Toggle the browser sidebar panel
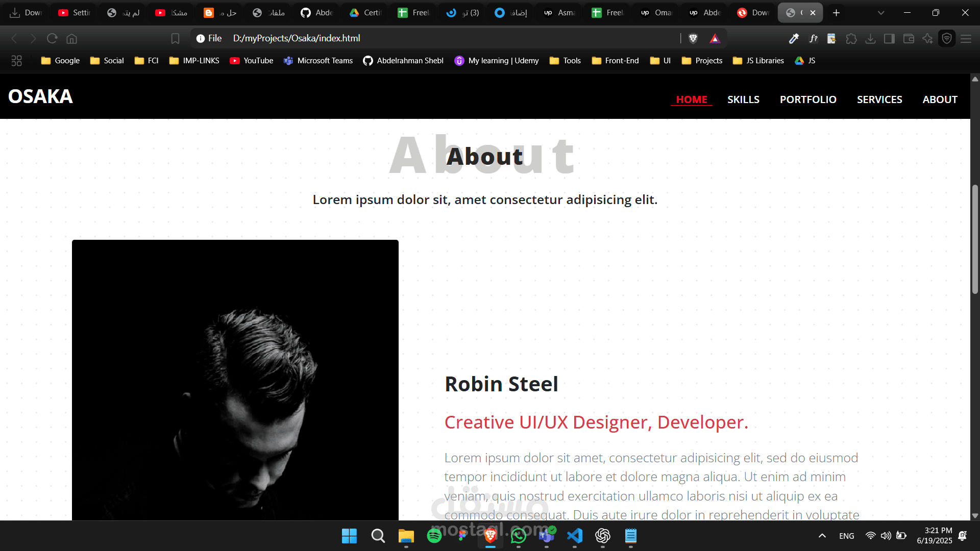Screen dimensions: 980x551 tap(889, 39)
